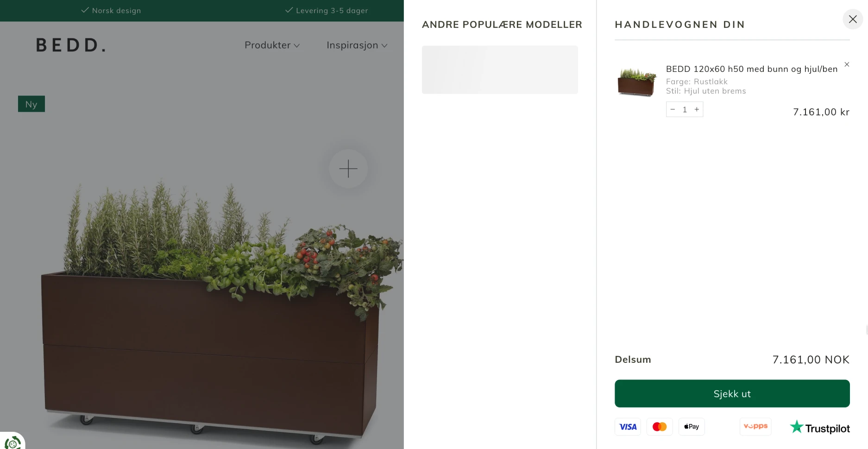Expand the Inspirasjon dropdown menu
The width and height of the screenshot is (868, 449).
coord(357,45)
